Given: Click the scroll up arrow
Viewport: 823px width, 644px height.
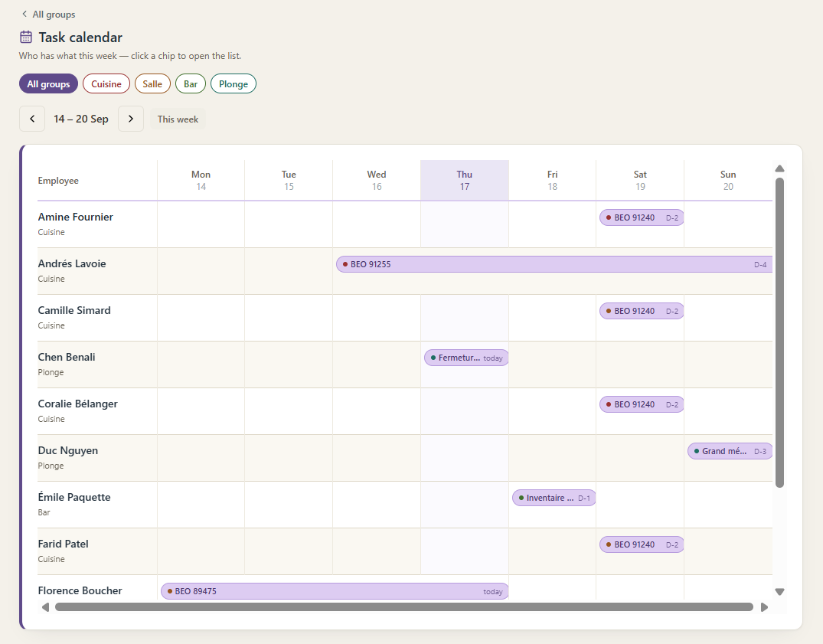Looking at the screenshot, I should (779, 168).
